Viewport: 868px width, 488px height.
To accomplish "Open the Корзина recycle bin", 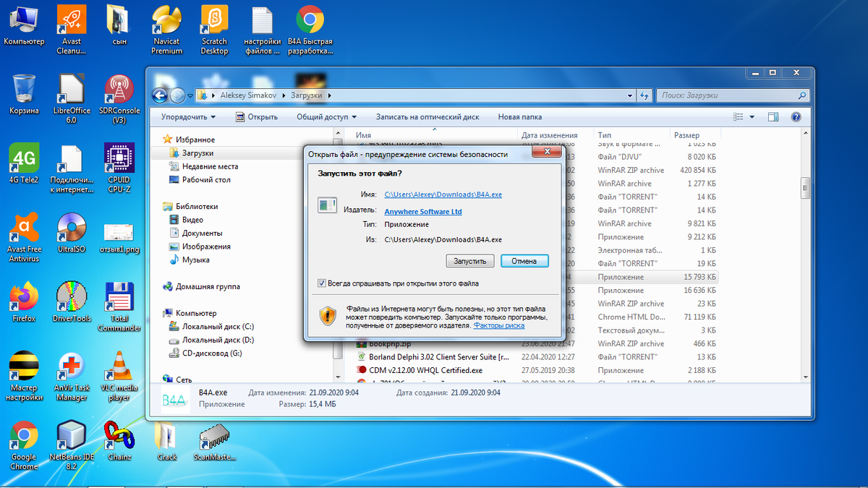I will tap(24, 94).
